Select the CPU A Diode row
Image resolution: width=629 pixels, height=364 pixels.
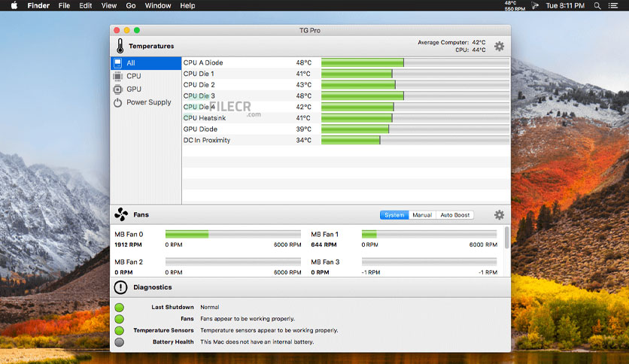tap(346, 62)
